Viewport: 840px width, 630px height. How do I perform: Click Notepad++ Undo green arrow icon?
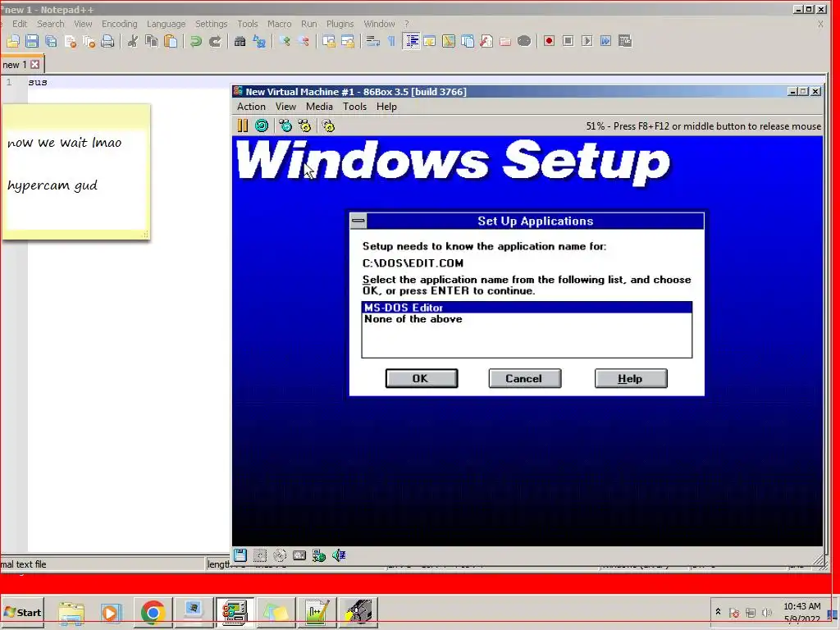pos(196,41)
